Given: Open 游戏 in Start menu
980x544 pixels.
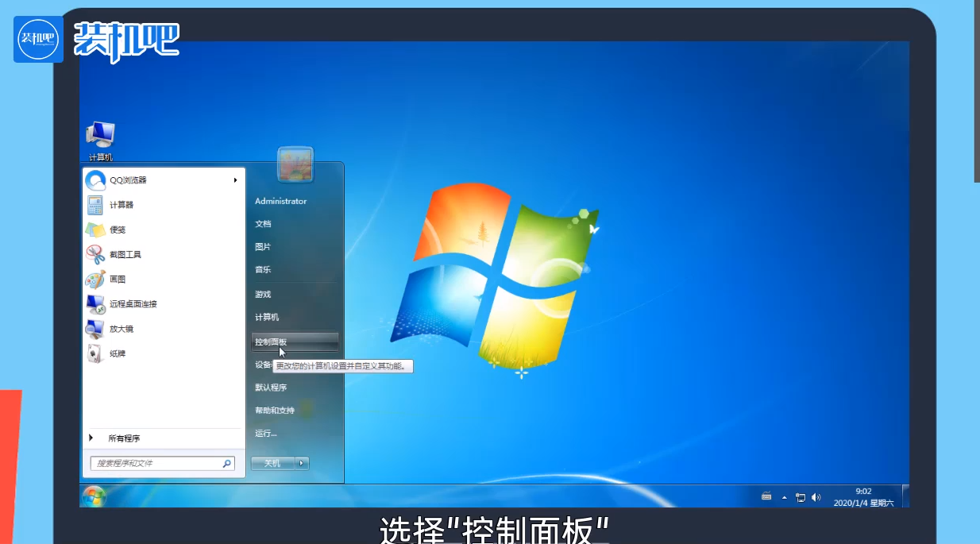Looking at the screenshot, I should [263, 295].
